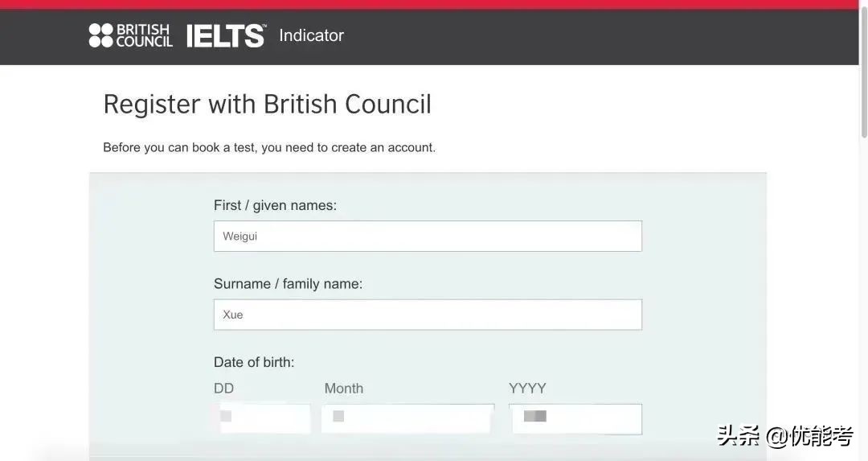Click the "First / given names:" label
Image resolution: width=868 pixels, height=461 pixels.
tap(275, 205)
